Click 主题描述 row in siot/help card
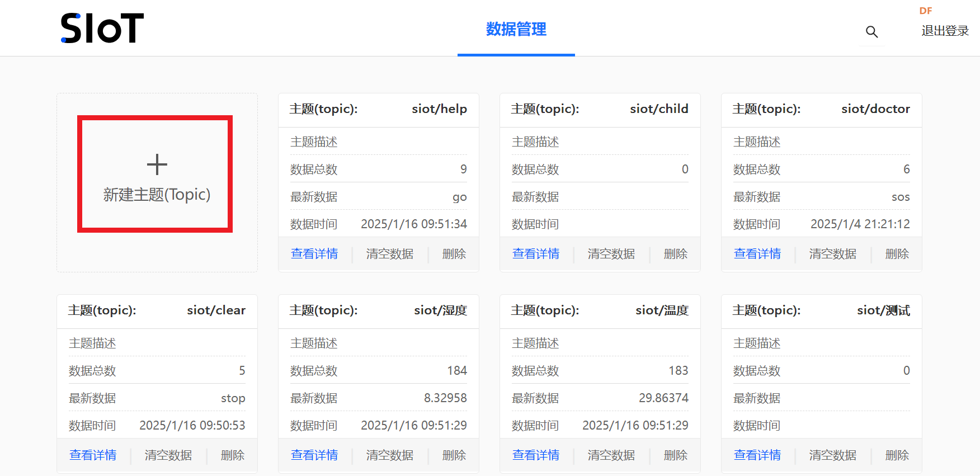Image resolution: width=980 pixels, height=476 pixels. tap(379, 142)
